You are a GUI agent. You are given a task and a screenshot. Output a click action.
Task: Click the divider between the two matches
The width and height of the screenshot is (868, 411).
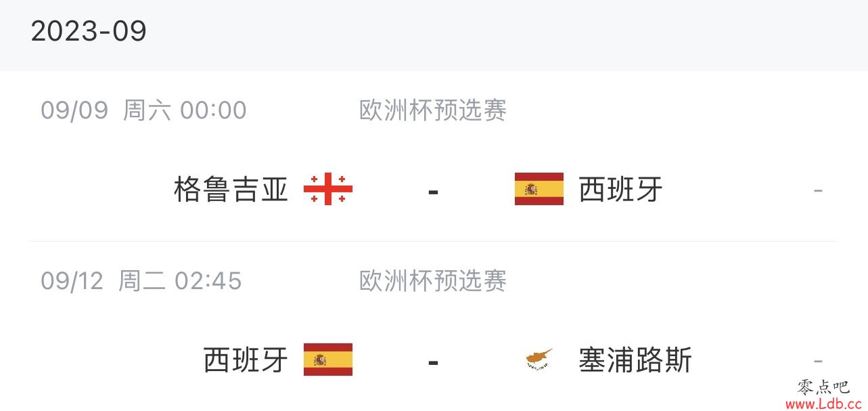pyautogui.click(x=433, y=241)
